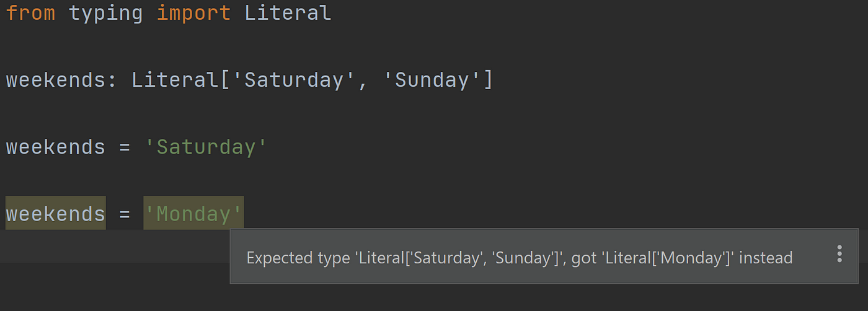Click the highlighted 'weekends' variable
868x311 pixels.
(55, 214)
